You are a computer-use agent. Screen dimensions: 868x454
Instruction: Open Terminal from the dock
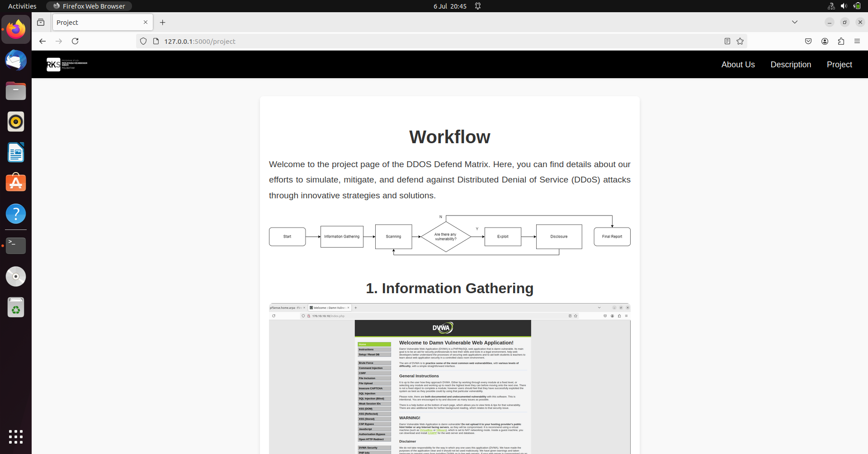tap(16, 246)
